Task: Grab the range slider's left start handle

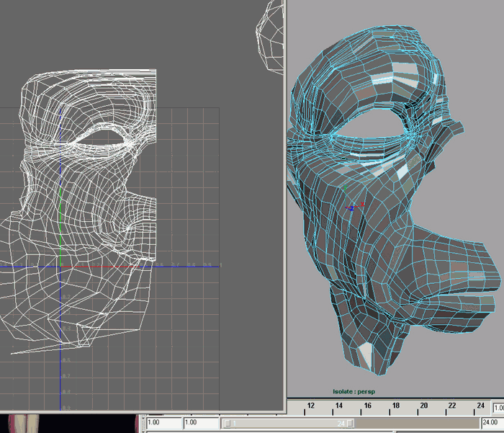Action: point(229,424)
